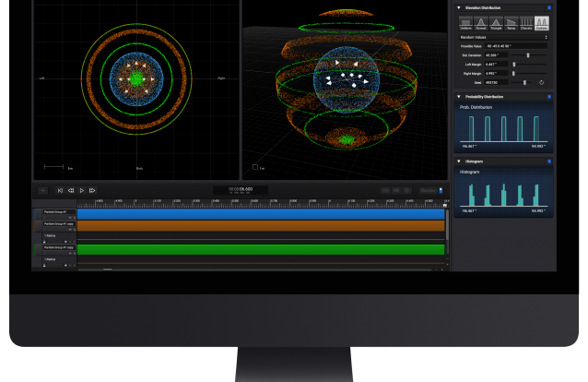
Task: Toggle the Elevation Distribution blue enable box
Action: [x=550, y=6]
